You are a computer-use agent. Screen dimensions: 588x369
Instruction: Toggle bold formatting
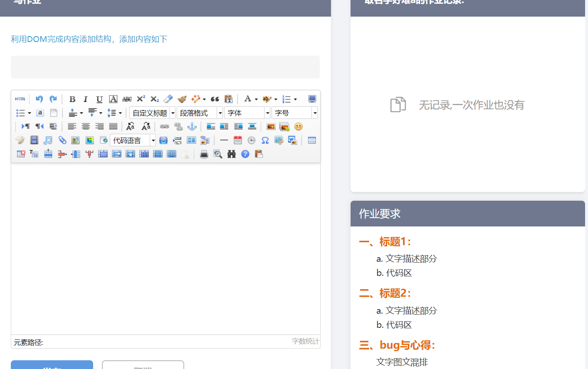[72, 99]
